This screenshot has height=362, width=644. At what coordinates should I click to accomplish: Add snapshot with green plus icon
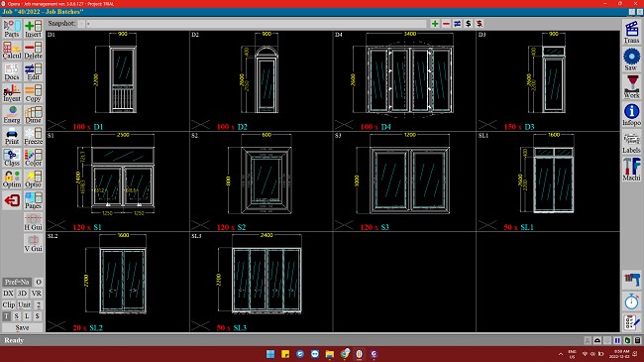tap(435, 24)
